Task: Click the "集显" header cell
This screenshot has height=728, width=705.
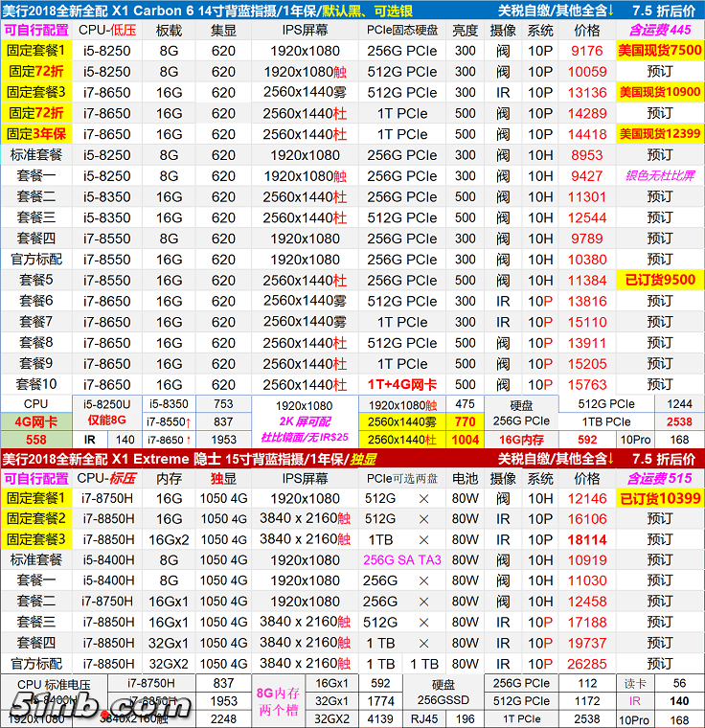Action: 223,31
